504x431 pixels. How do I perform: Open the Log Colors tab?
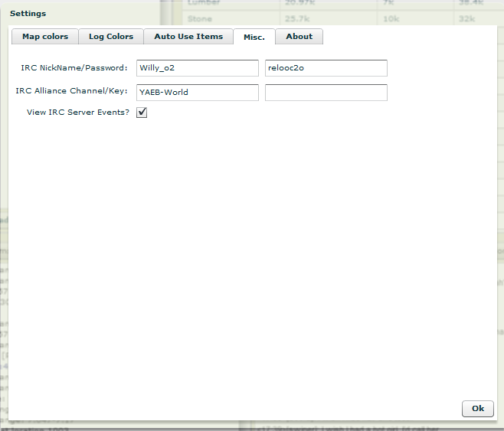point(110,37)
